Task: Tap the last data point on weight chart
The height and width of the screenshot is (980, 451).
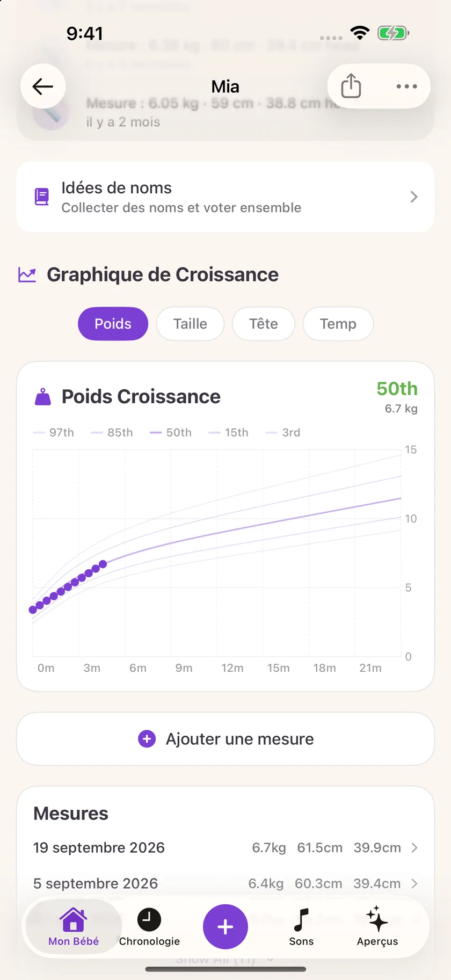Action: pyautogui.click(x=103, y=564)
